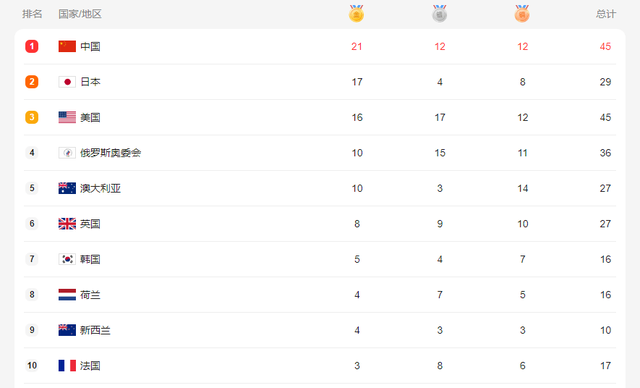Click the United Kingdom flag icon
This screenshot has height=388, width=640.
[x=67, y=224]
